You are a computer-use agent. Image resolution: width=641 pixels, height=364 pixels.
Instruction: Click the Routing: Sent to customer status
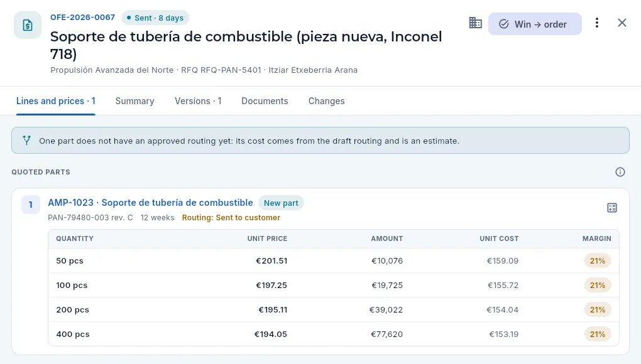231,218
